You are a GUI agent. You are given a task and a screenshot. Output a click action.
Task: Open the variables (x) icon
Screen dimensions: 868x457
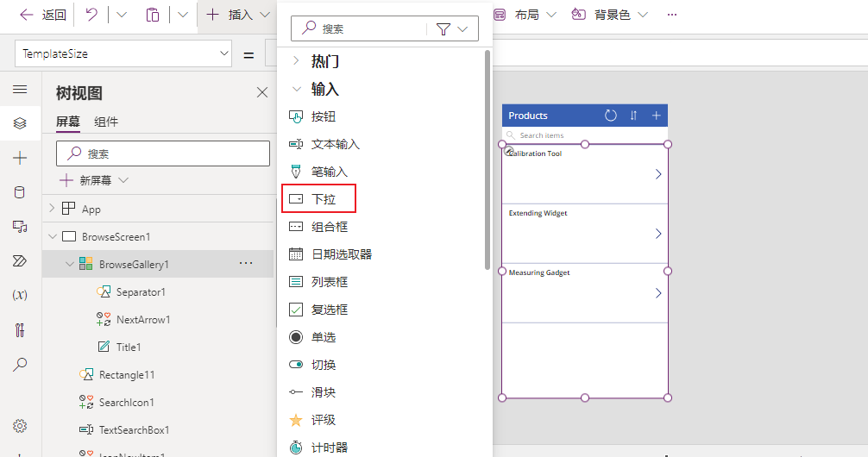point(20,295)
